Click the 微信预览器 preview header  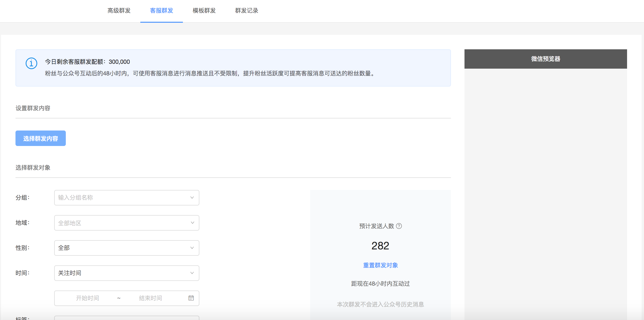click(546, 59)
